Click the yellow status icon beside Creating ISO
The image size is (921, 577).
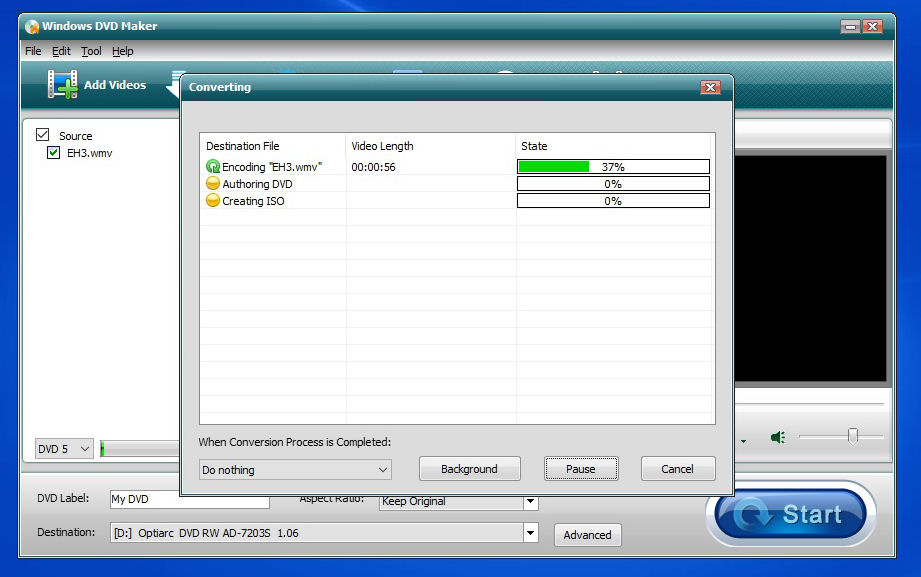coord(213,200)
